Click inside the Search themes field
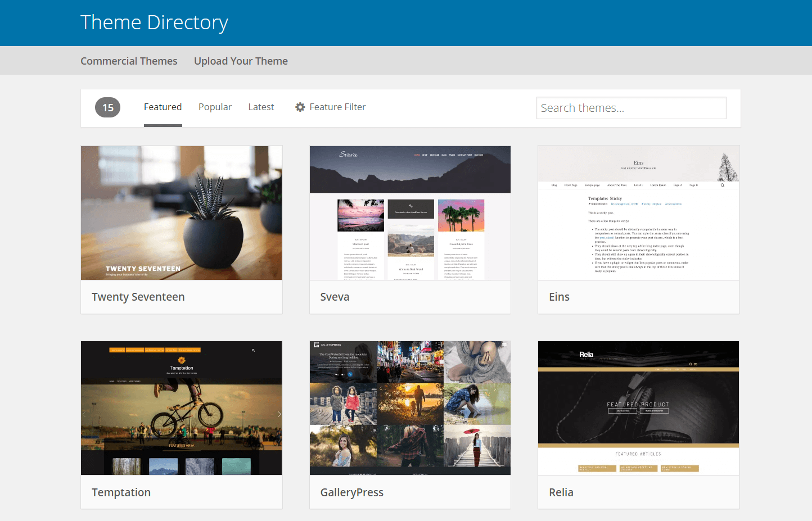 (631, 107)
